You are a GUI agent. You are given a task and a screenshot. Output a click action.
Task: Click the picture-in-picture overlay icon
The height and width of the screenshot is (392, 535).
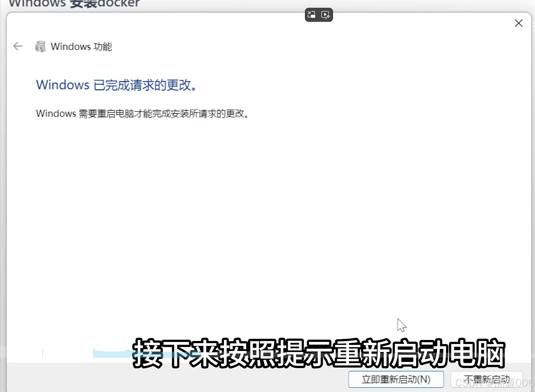tap(311, 15)
